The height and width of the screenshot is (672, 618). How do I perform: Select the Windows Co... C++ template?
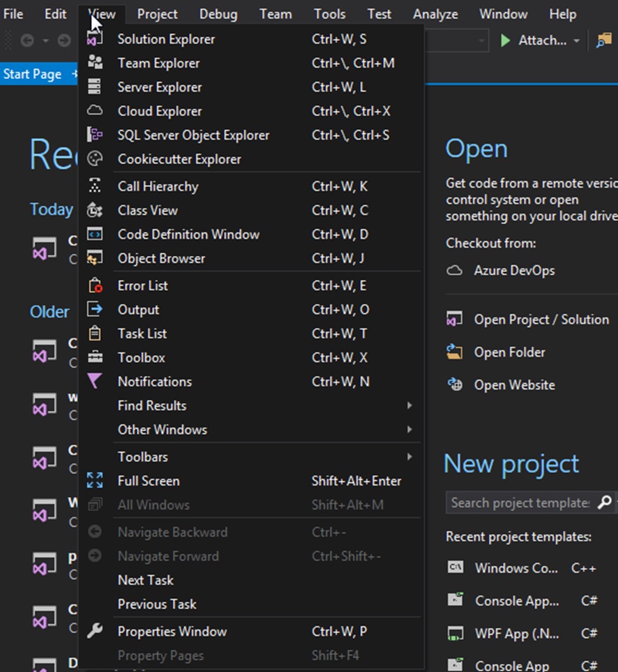pyautogui.click(x=522, y=568)
